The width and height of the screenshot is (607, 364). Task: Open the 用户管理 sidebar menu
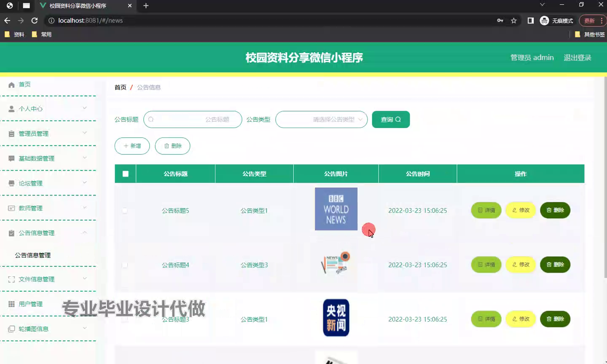pyautogui.click(x=48, y=304)
